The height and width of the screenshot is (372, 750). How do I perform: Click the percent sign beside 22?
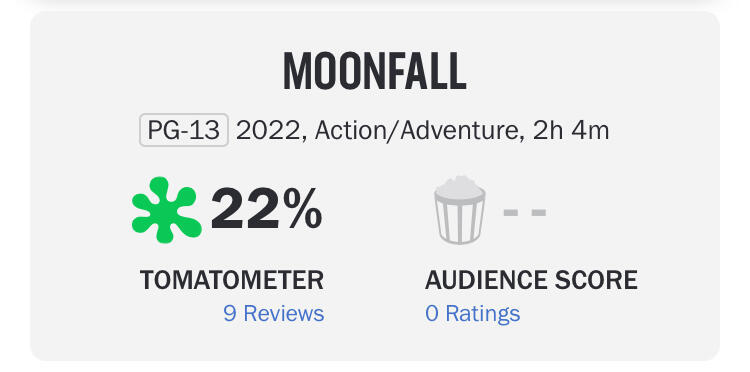click(302, 209)
